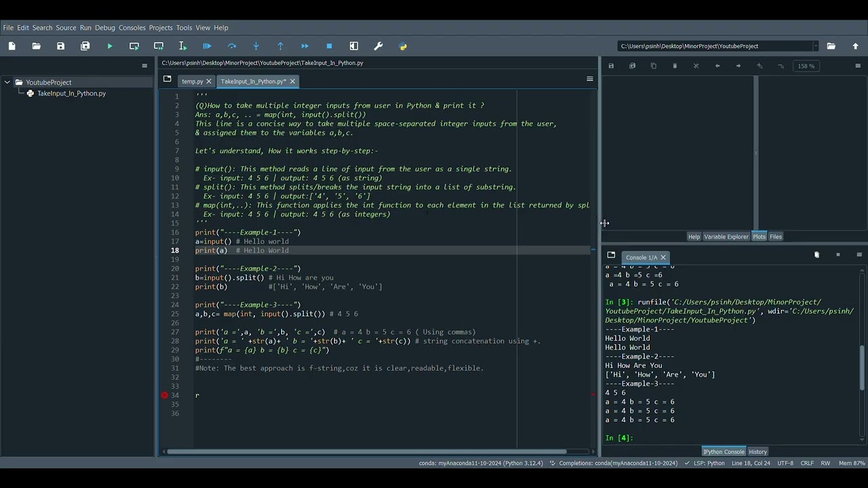Open Plots pane options menu

pos(859,66)
